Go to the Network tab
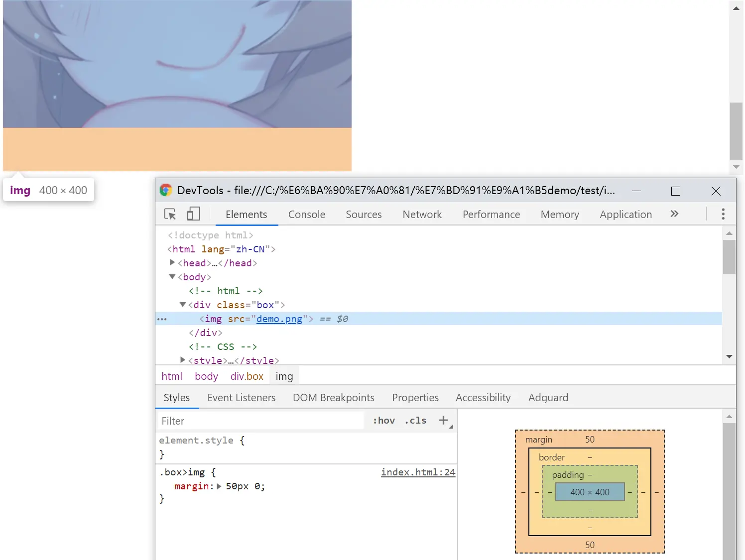745x560 pixels. (x=422, y=215)
